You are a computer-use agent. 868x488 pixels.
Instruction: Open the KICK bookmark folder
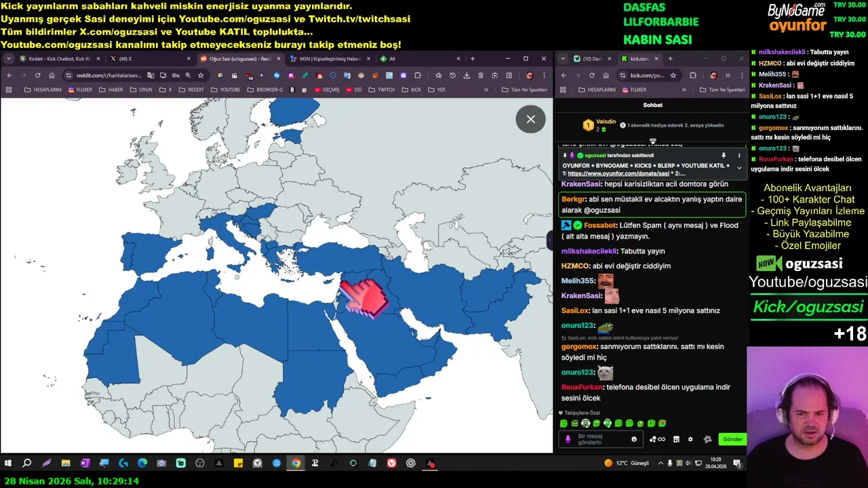(x=412, y=89)
